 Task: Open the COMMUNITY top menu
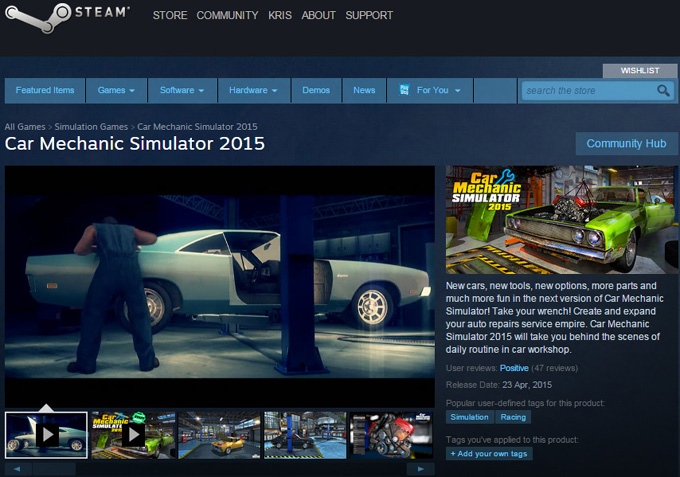227,15
